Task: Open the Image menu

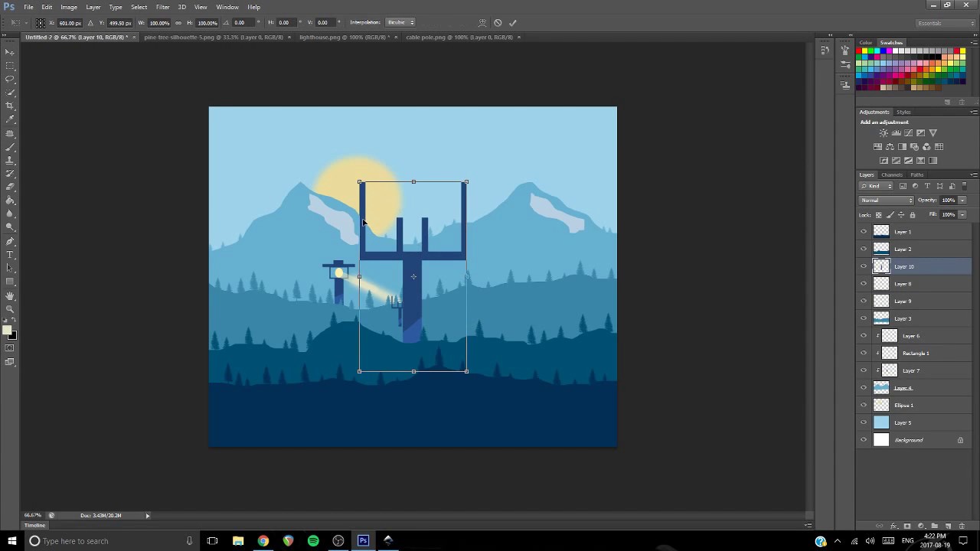Action: click(x=69, y=7)
